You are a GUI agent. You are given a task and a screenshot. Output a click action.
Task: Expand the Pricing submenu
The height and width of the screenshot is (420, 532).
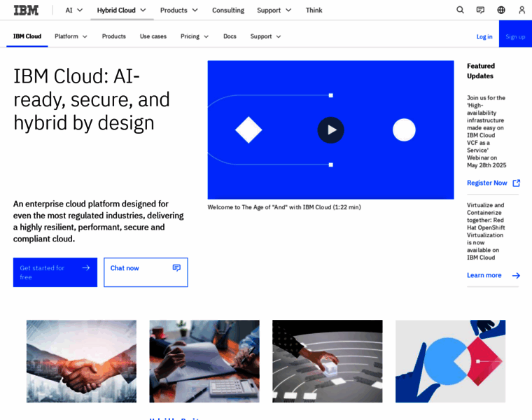pos(195,36)
